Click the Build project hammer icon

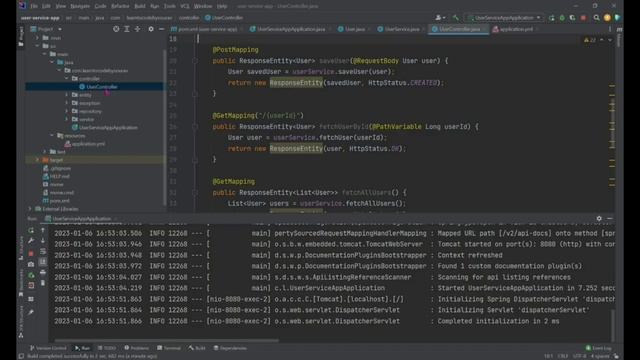[x=456, y=18]
